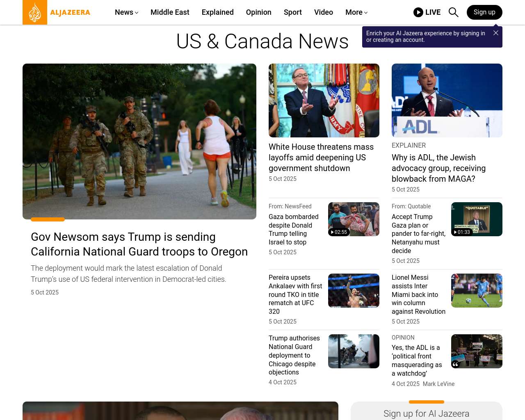Click the UFC 320 fighter thumbnail
The width and height of the screenshot is (525, 420).
coord(353,290)
